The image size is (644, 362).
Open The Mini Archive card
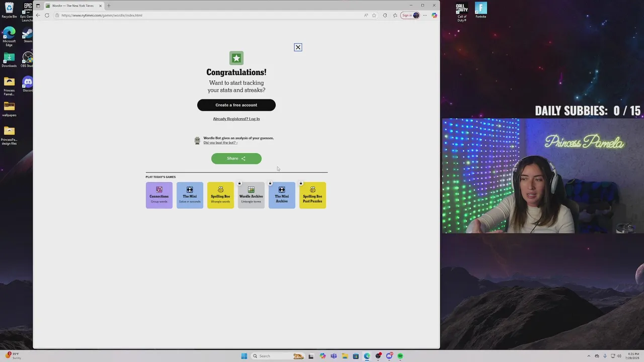[282, 195]
